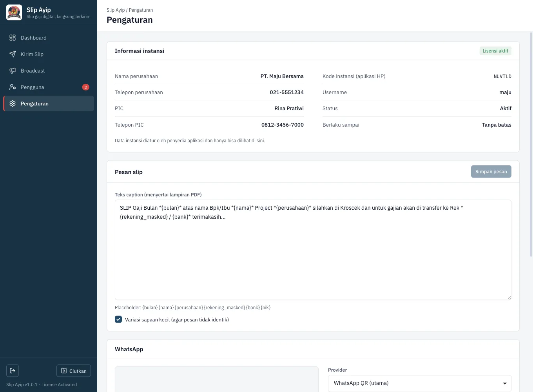Select Pengguna in the sidebar
533x392 pixels.
click(x=49, y=87)
